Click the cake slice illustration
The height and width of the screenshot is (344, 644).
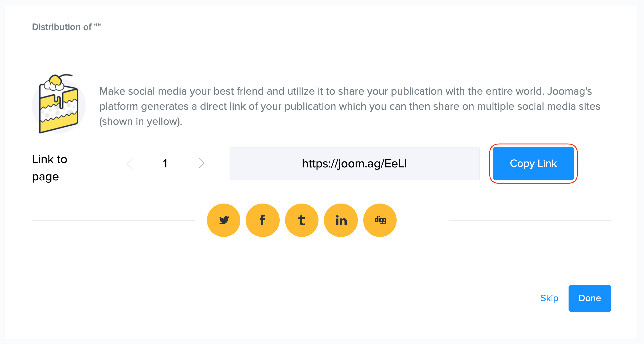tap(58, 104)
